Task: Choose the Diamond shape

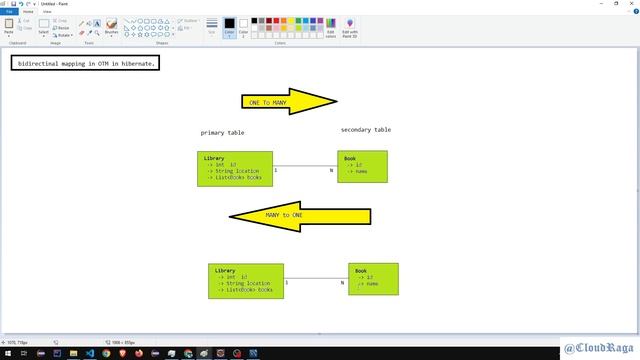Action: click(133, 28)
